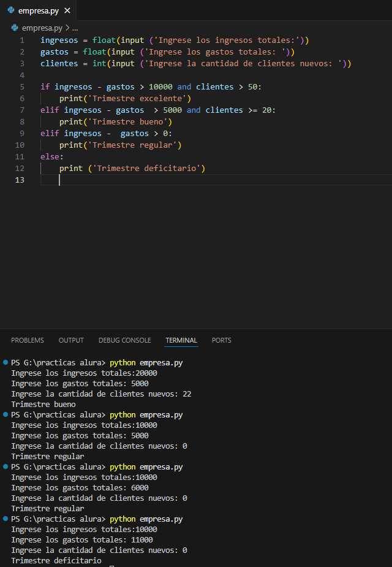This screenshot has height=567, width=392.
Task: Expand the breadcrumb ellipsis after empresa.py
Action: coord(75,28)
